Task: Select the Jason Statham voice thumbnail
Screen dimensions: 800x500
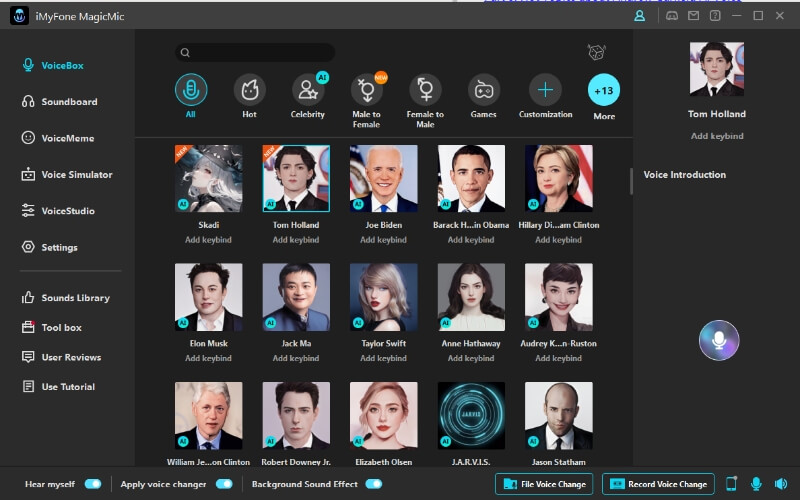Action: pyautogui.click(x=559, y=415)
